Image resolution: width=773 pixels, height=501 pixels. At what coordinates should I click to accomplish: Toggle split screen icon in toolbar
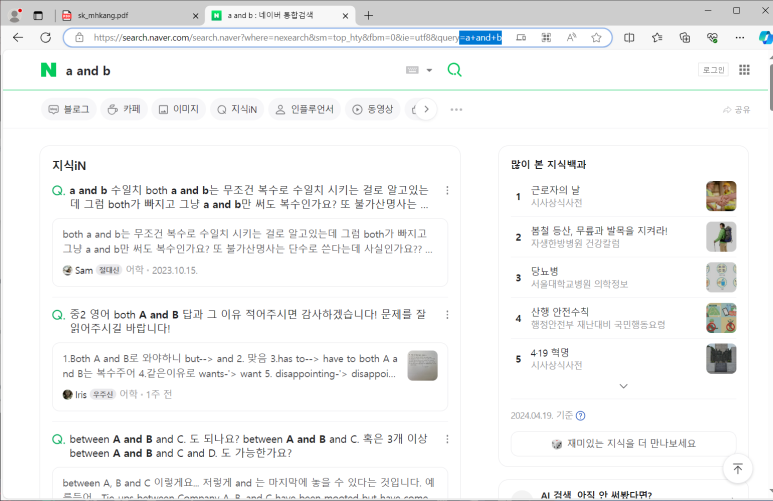pos(629,37)
